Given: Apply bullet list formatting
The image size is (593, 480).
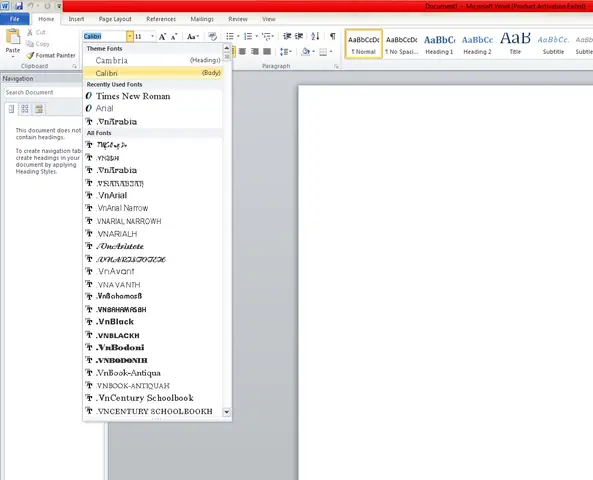Looking at the screenshot, I should coord(230,36).
